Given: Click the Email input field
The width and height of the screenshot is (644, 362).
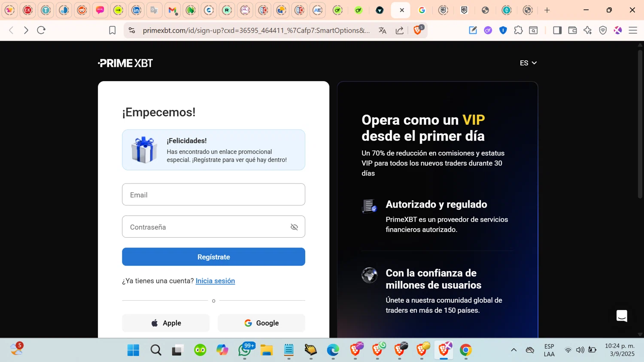Looking at the screenshot, I should coord(213,195).
